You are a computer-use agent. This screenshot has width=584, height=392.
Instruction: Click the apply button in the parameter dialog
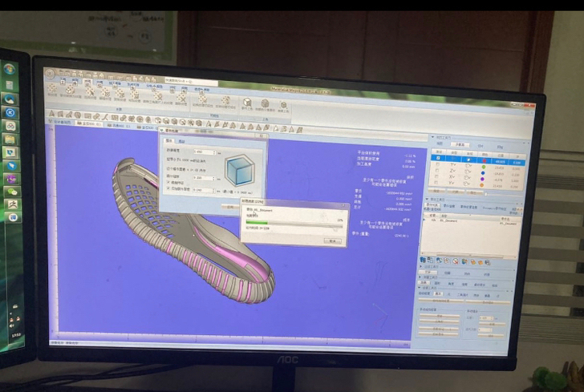click(230, 207)
